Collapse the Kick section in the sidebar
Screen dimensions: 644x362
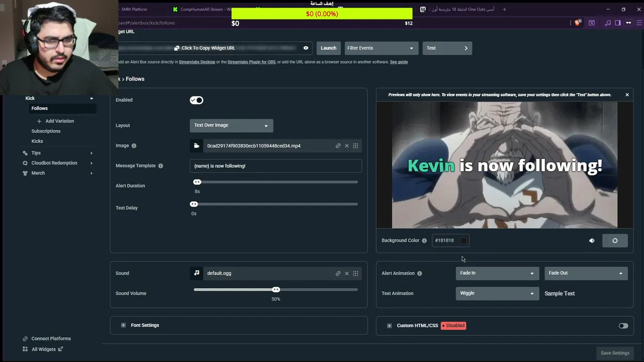pyautogui.click(x=91, y=99)
